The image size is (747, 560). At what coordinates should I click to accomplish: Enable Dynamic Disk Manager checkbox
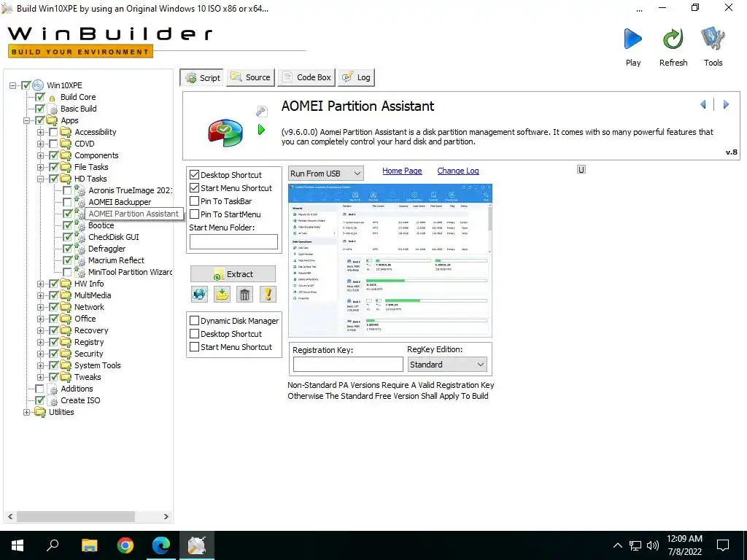coord(194,321)
